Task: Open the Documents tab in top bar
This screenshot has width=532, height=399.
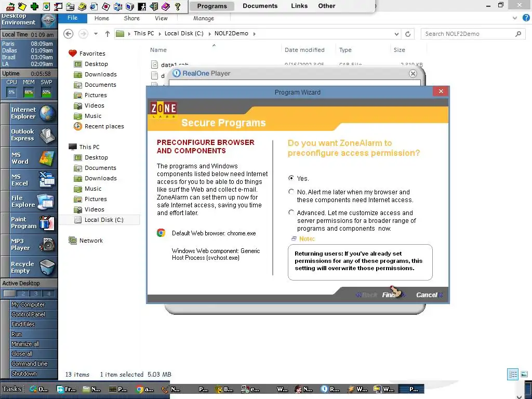Action: pyautogui.click(x=260, y=6)
